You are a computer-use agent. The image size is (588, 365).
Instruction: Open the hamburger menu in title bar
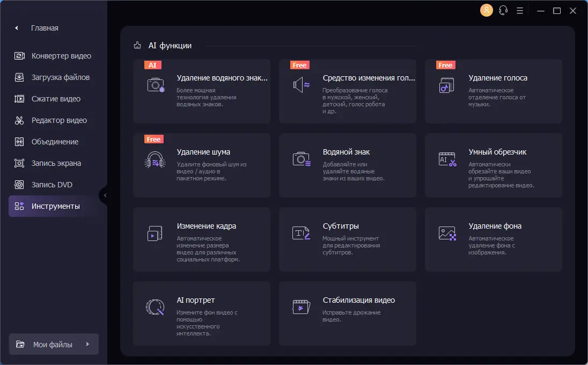(x=519, y=10)
